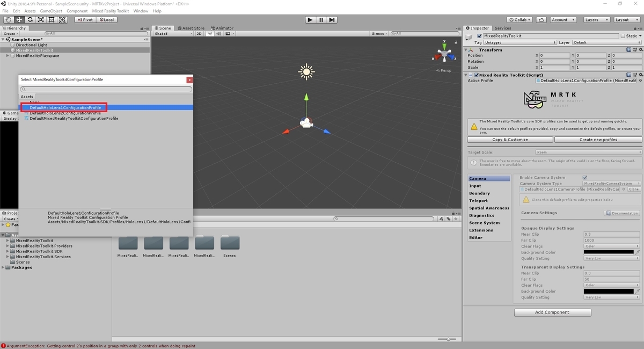Toggle MixedRealityToolkit active checkbox

(x=480, y=36)
